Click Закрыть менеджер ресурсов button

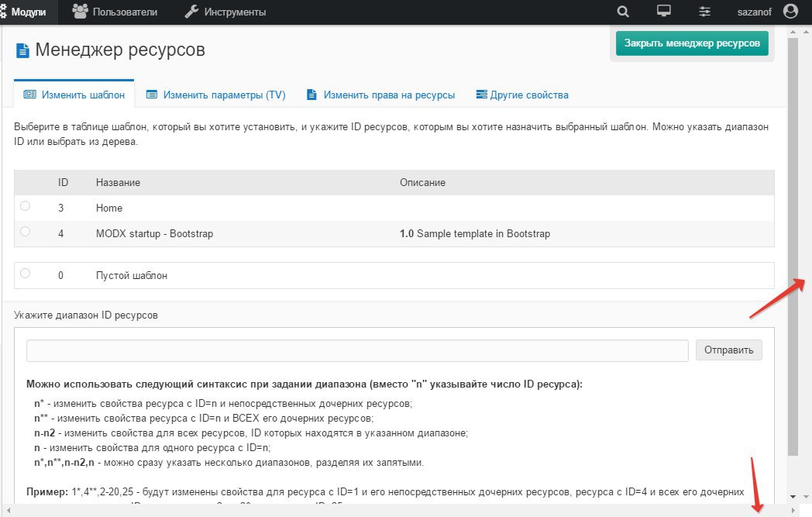pos(692,43)
